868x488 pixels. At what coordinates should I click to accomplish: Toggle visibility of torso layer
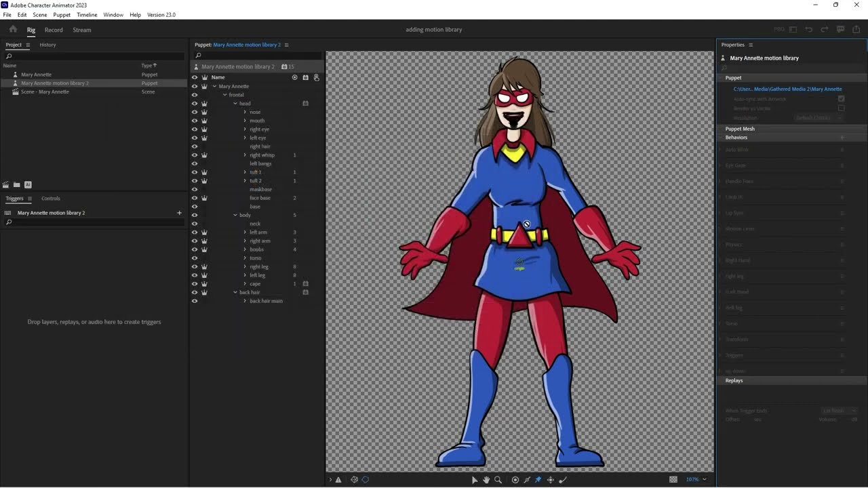click(x=195, y=258)
